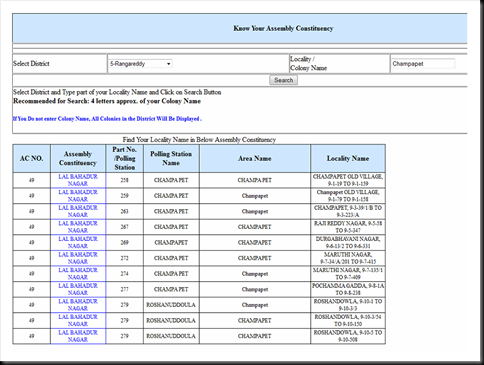484x365 pixels.
Task: Click the Find Your Locality Name caption
Action: pyautogui.click(x=199, y=140)
